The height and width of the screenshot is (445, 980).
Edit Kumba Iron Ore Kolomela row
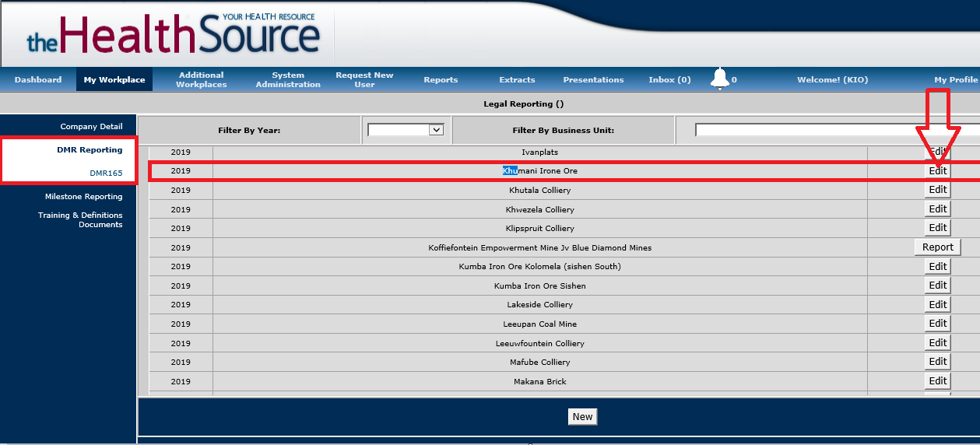pyautogui.click(x=938, y=266)
